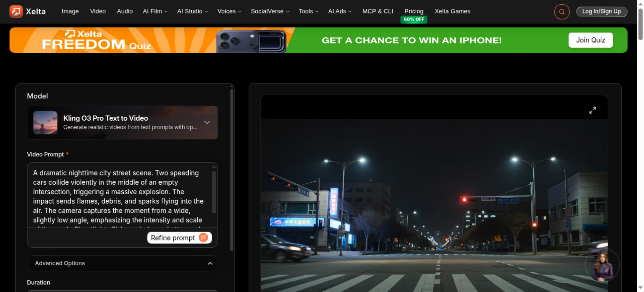The width and height of the screenshot is (644, 292).
Task: Open the AI assistant avatar bubble
Action: click(602, 266)
